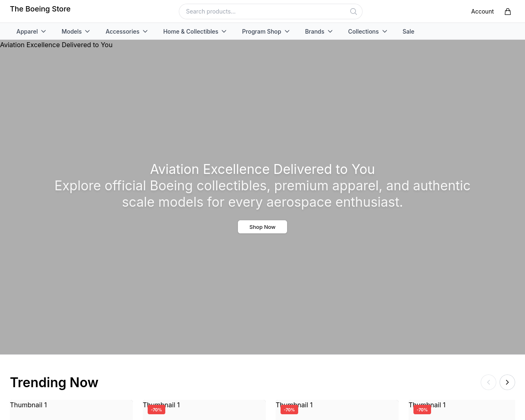Go to The Boeing Store home
Screen dimensions: 525x420
(x=40, y=9)
